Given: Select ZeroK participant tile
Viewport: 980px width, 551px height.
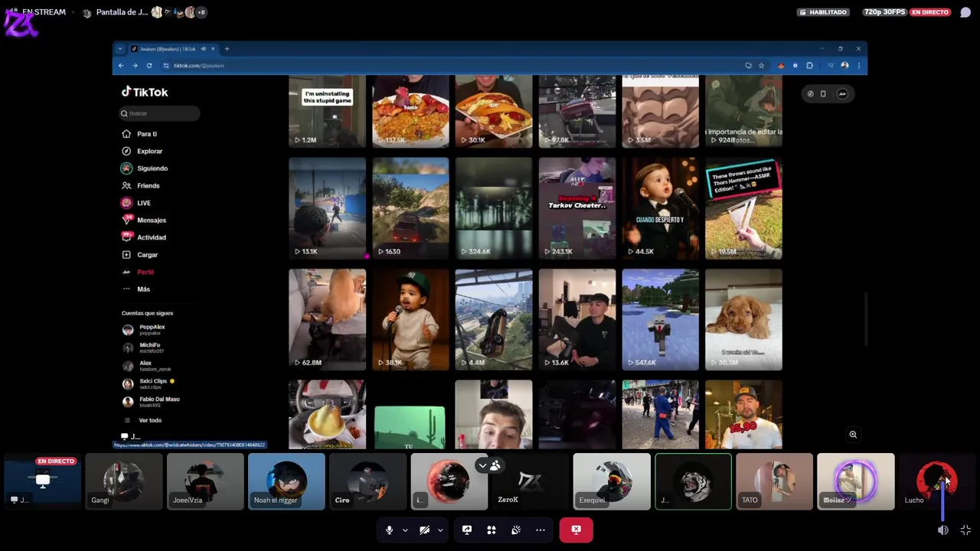Looking at the screenshot, I should 530,481.
